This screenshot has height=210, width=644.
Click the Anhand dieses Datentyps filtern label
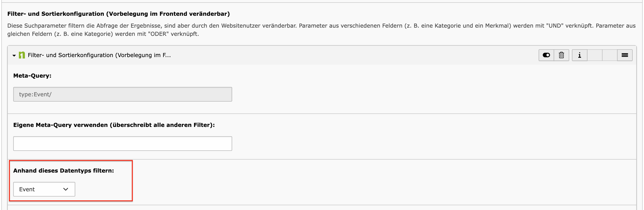tap(63, 171)
